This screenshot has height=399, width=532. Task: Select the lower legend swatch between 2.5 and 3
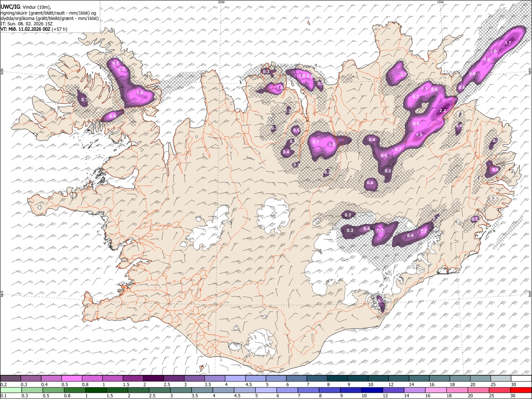[x=160, y=390]
